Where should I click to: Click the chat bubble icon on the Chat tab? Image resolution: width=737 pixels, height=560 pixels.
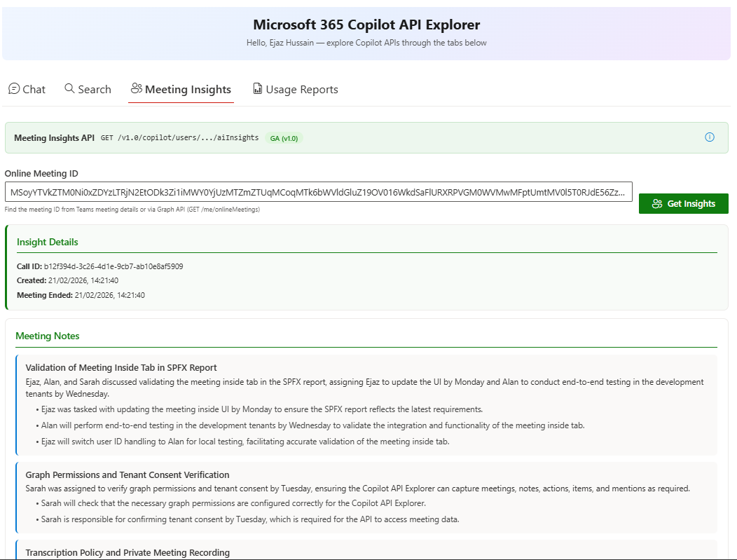pos(13,89)
